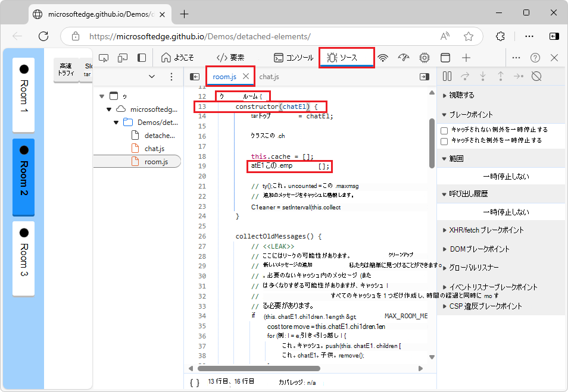Enable pause on uncaught exceptions checkbox

click(444, 130)
